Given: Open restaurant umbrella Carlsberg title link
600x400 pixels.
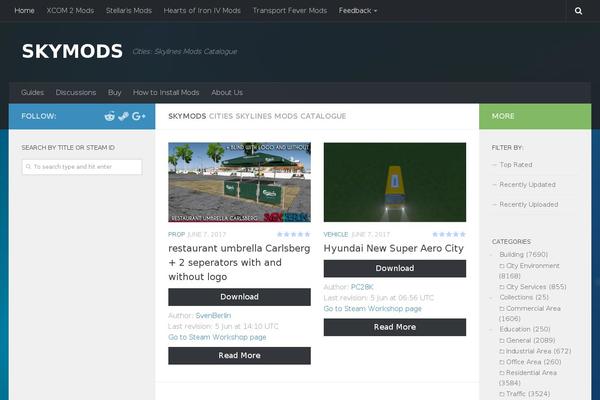Looking at the screenshot, I should (x=240, y=263).
